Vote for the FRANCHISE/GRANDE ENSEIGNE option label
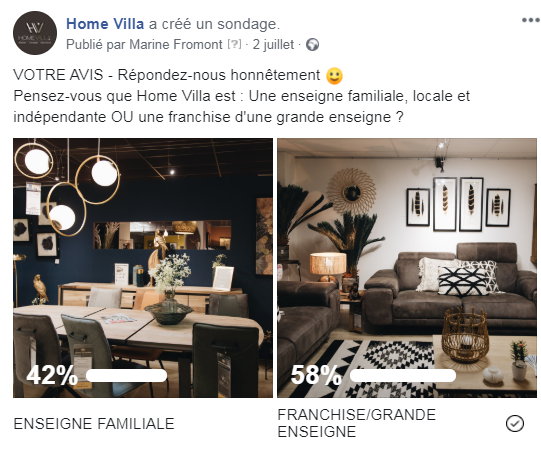The height and width of the screenshot is (452, 541). tap(356, 423)
